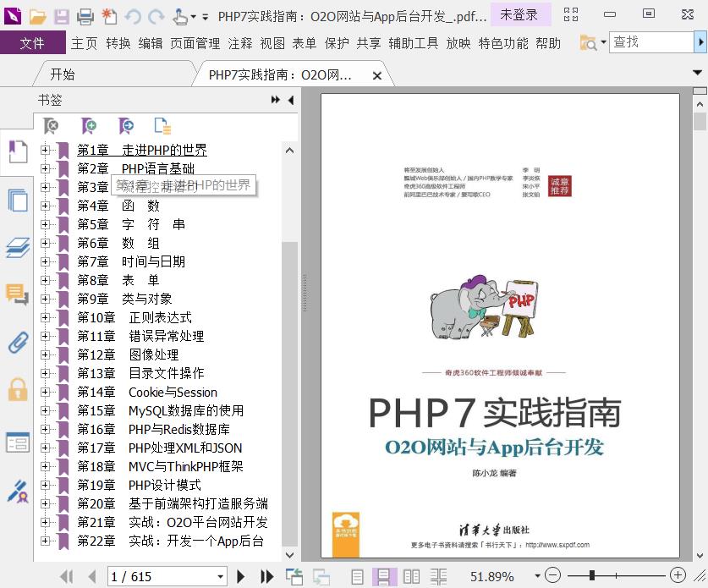Enable facing pages view mode
The height and width of the screenshot is (588, 708).
click(411, 577)
